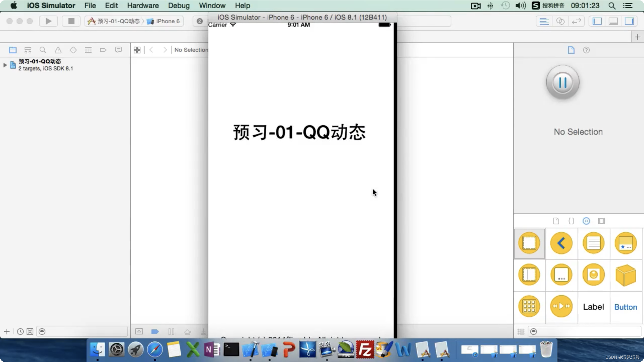This screenshot has width=644, height=362.
Task: Open the Breakpoint navigator icon
Action: [x=103, y=50]
